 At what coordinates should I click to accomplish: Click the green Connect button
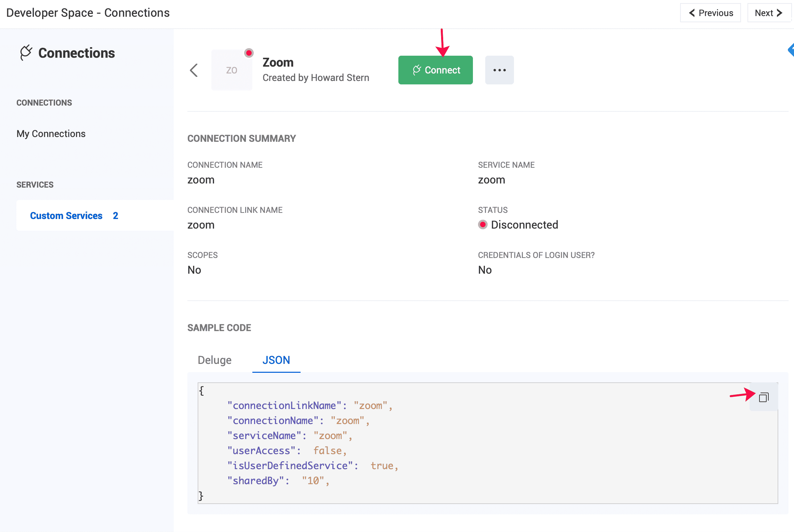(x=435, y=70)
